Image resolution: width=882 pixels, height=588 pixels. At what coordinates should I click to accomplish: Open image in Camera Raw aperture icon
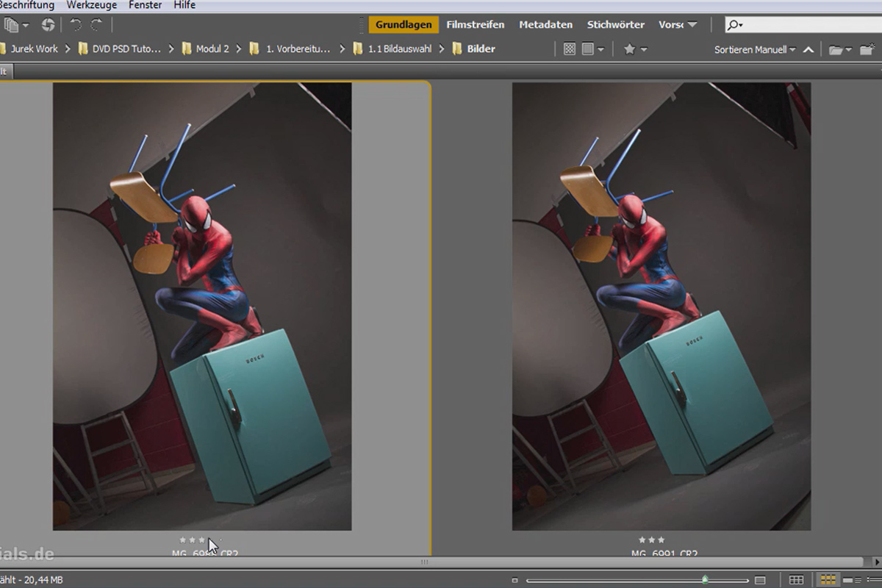pyautogui.click(x=48, y=25)
